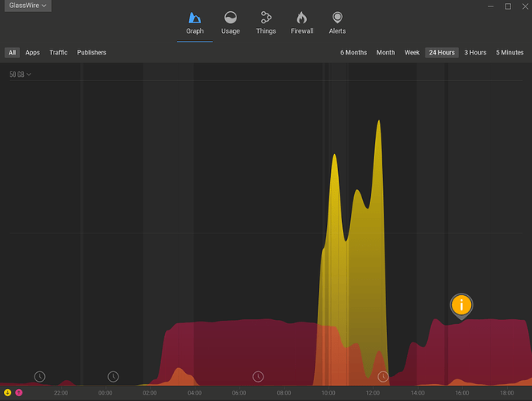The width and height of the screenshot is (532, 401).
Task: Select the Traffic filter
Action: coord(58,52)
